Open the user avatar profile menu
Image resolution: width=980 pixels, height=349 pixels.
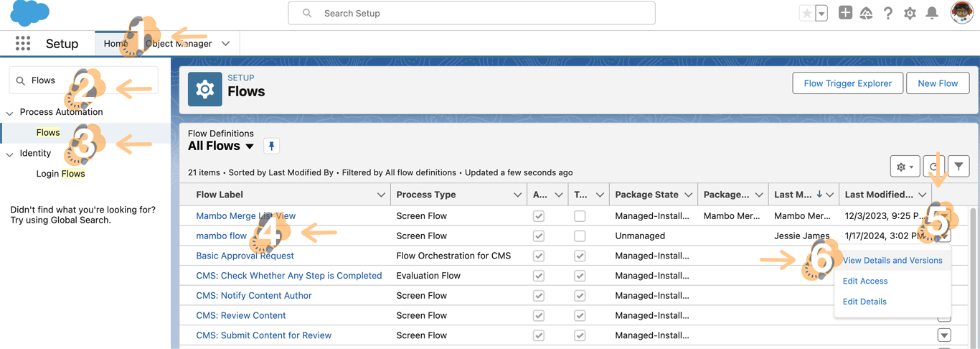961,13
